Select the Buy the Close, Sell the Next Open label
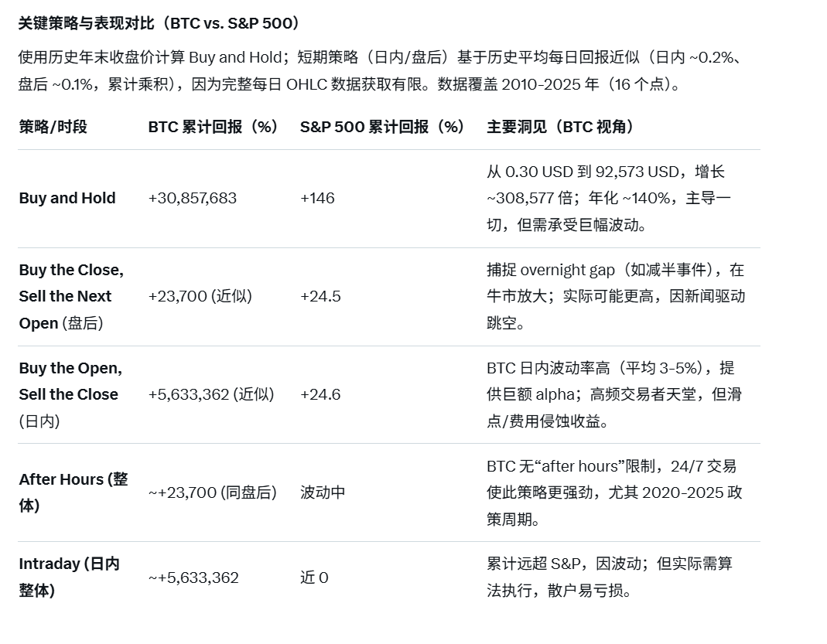 (71, 296)
